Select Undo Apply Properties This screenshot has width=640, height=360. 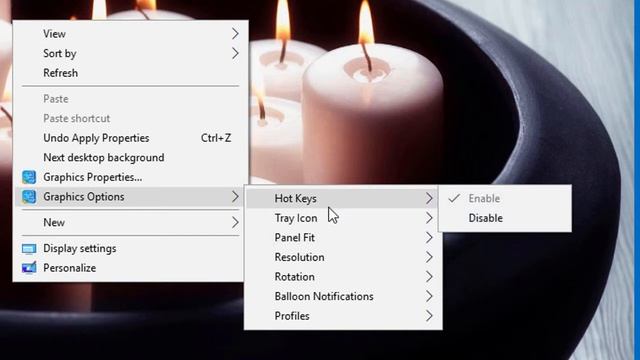[x=131, y=138]
